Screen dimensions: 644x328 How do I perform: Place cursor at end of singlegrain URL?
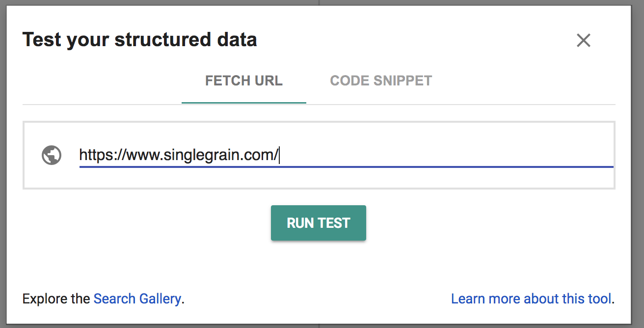(279, 155)
